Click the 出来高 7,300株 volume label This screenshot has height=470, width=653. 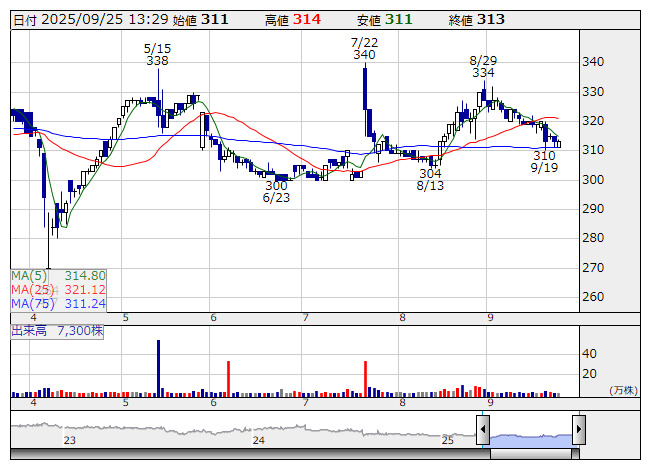point(59,330)
